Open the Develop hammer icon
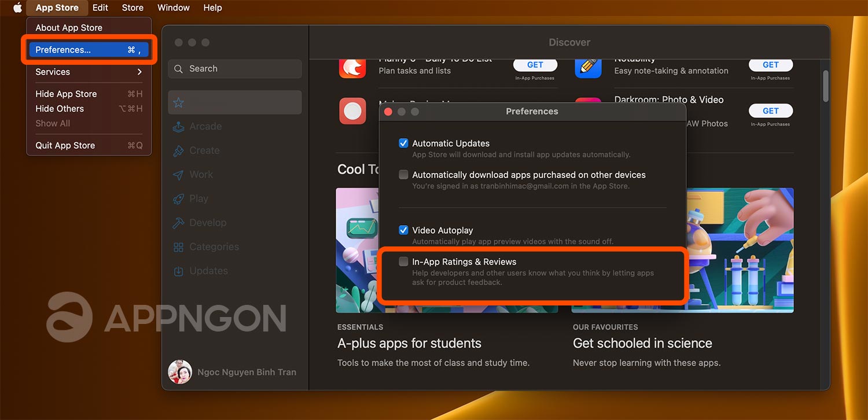 point(179,223)
